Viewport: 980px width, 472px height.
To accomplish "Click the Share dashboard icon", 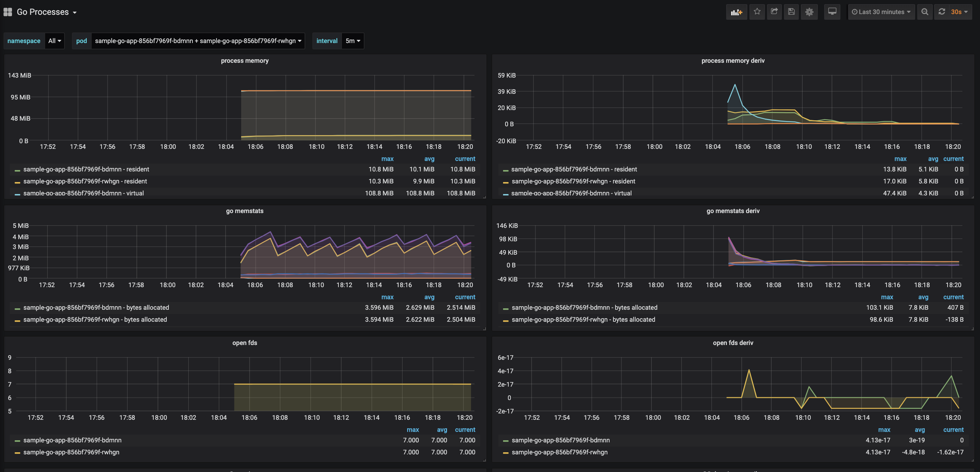I will [x=774, y=12].
